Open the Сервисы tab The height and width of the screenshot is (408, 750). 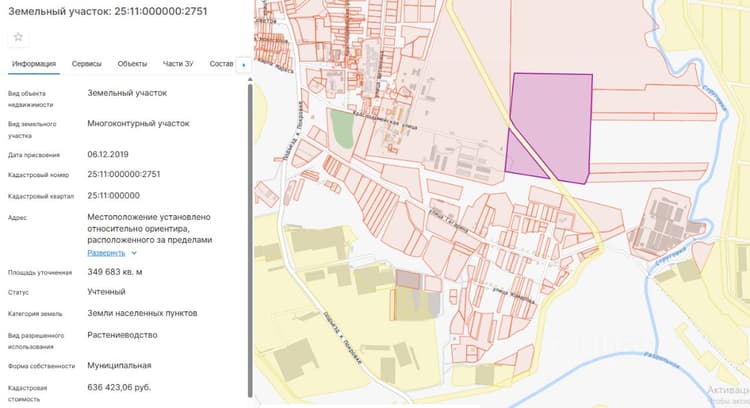pos(87,64)
